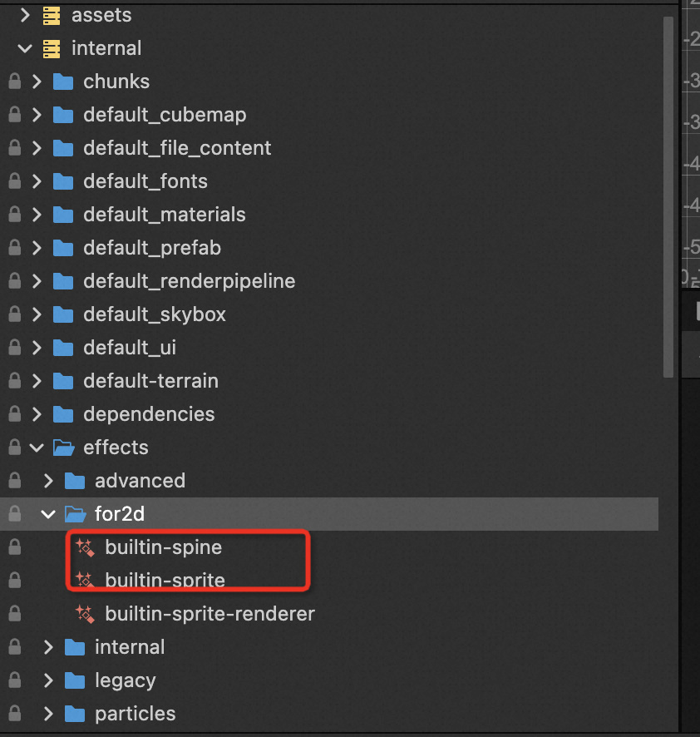Select the builtin-sprite-renderer effect file

point(210,614)
